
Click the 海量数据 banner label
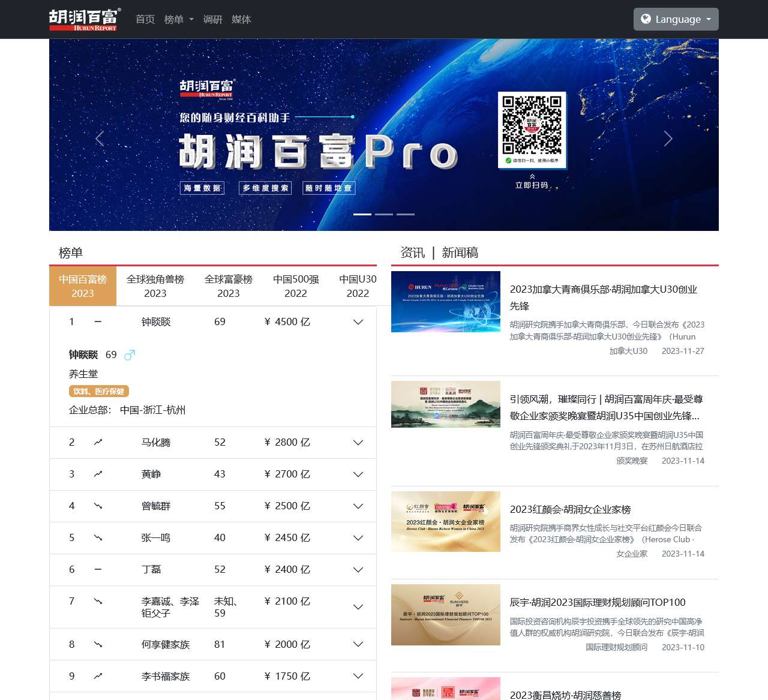coord(202,188)
